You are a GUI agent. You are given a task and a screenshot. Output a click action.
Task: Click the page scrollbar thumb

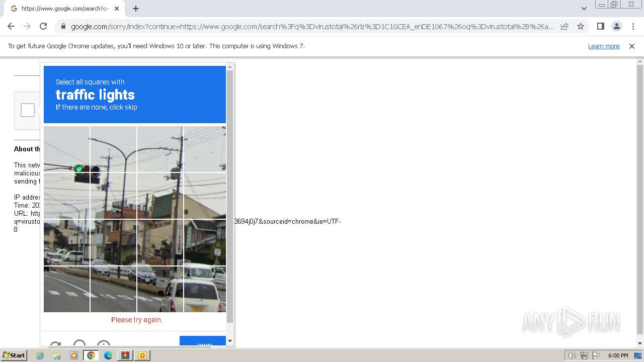pyautogui.click(x=640, y=199)
